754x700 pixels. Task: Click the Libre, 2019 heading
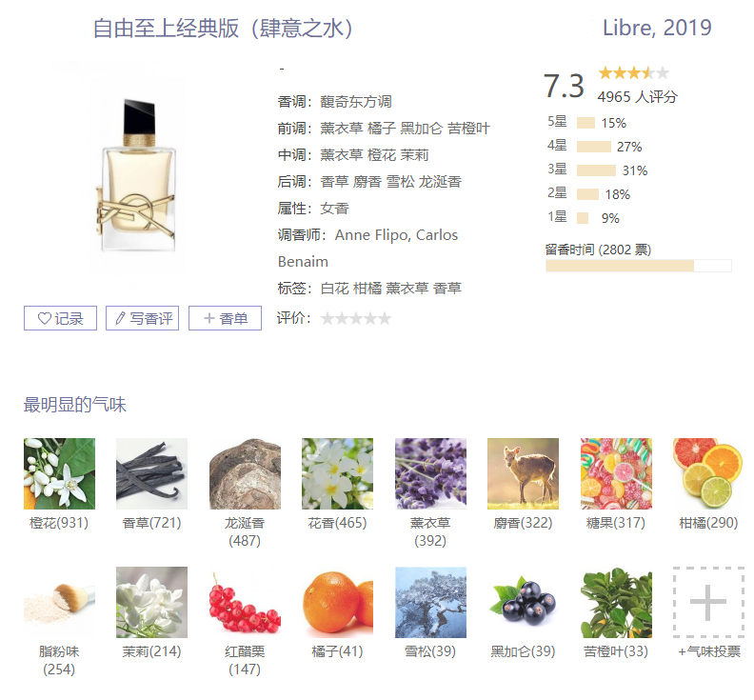tap(657, 28)
